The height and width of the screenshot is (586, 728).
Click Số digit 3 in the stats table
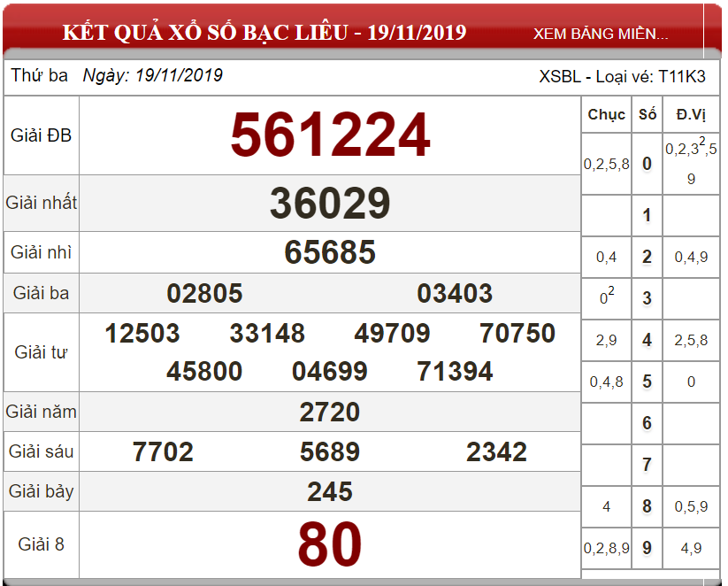pos(648,298)
